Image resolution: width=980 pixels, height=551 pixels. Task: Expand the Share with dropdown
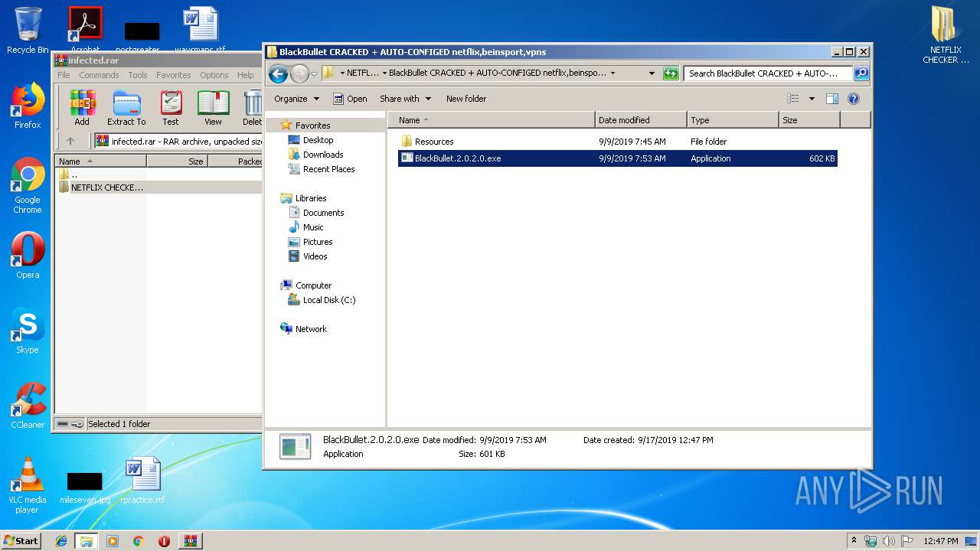click(406, 99)
